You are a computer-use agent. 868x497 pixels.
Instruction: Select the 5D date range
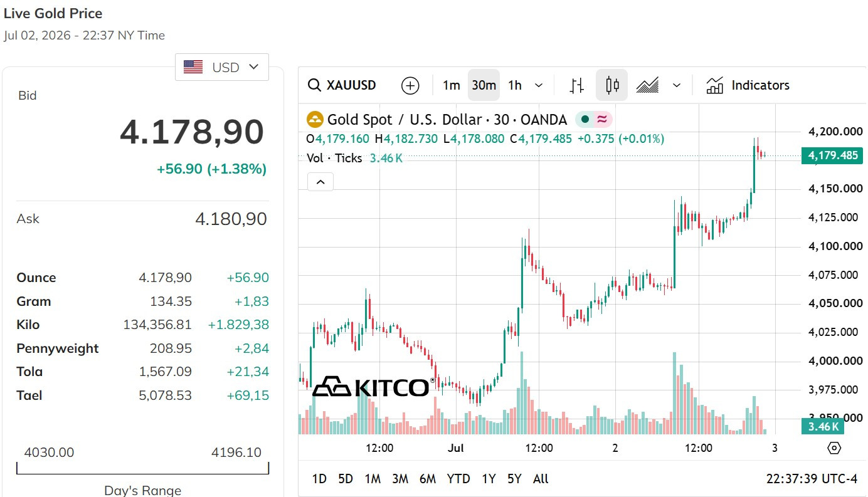[346, 479]
